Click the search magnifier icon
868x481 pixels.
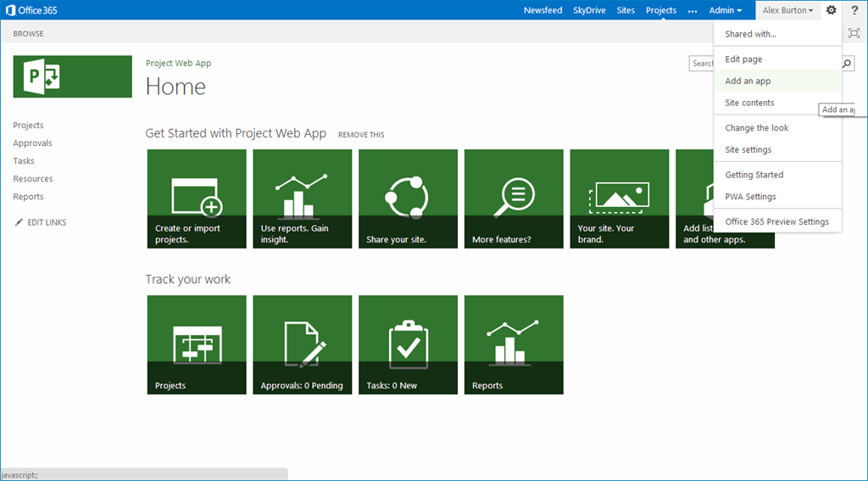(x=847, y=64)
